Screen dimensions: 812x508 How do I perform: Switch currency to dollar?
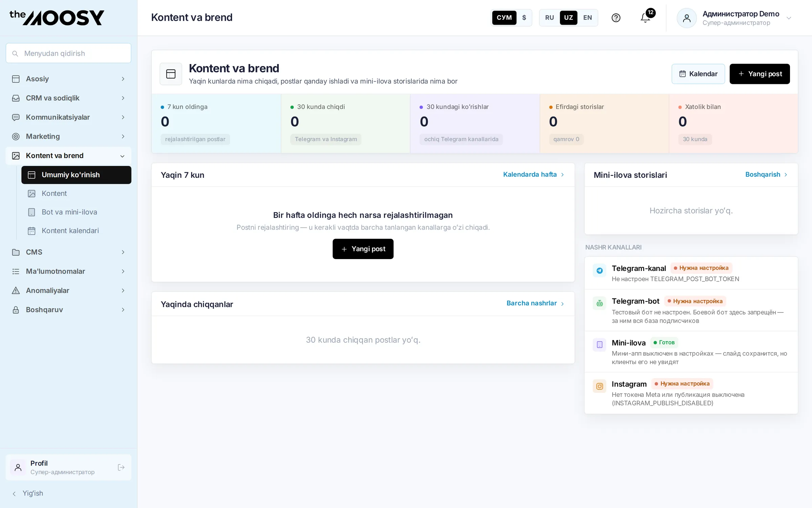[x=524, y=18]
